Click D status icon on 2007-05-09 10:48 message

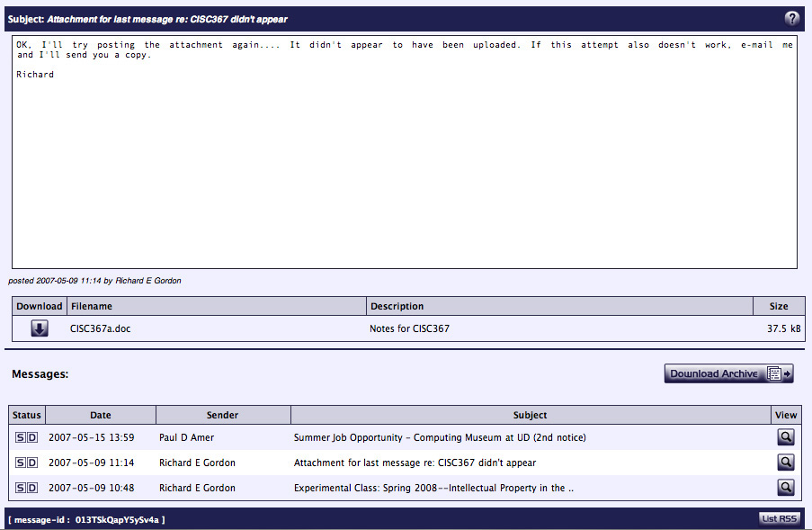[x=32, y=488]
